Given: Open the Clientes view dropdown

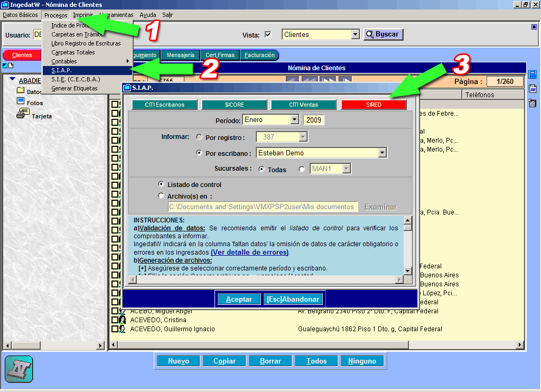Looking at the screenshot, I should coord(355,35).
